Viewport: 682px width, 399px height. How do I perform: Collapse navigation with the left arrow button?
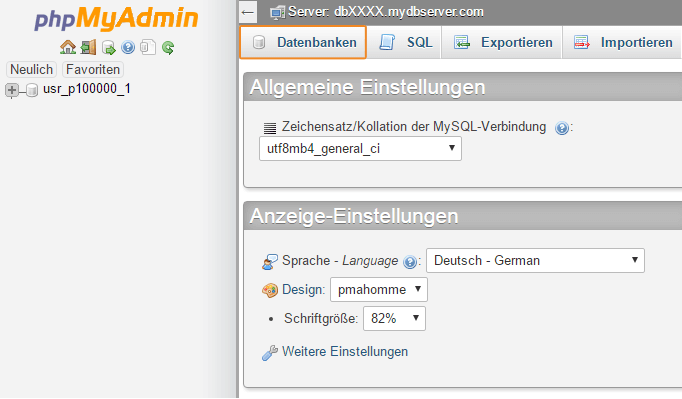click(x=248, y=12)
